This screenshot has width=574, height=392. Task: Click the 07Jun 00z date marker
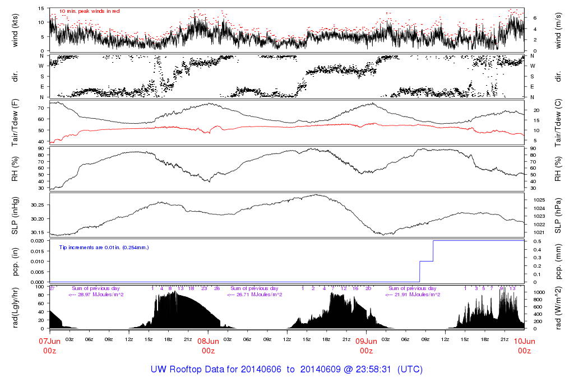pos(49,345)
